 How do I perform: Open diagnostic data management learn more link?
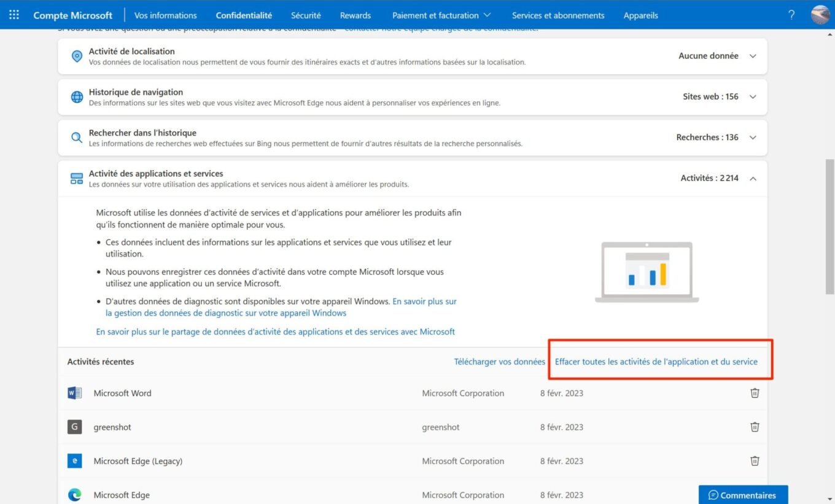[281, 307]
